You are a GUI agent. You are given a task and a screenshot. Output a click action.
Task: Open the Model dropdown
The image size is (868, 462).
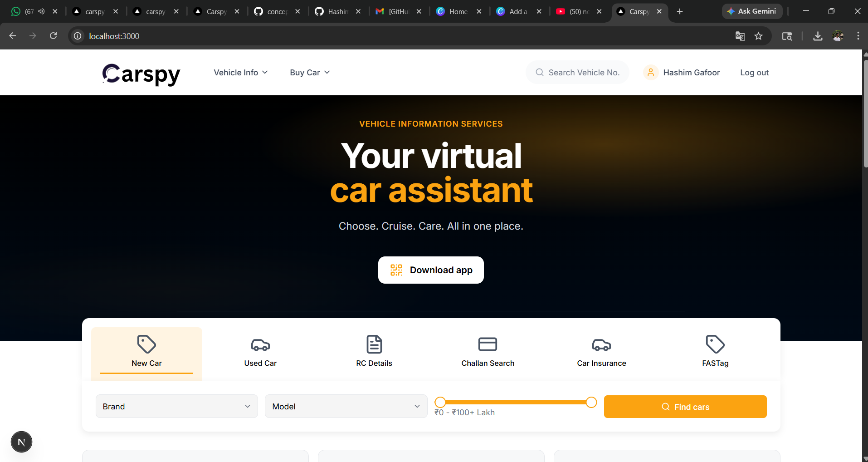click(346, 406)
